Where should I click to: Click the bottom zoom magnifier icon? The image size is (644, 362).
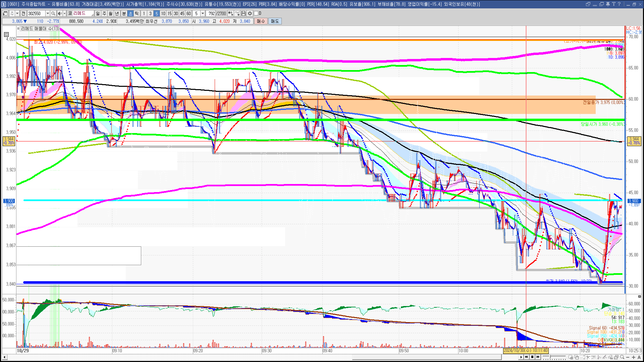pos(622,357)
